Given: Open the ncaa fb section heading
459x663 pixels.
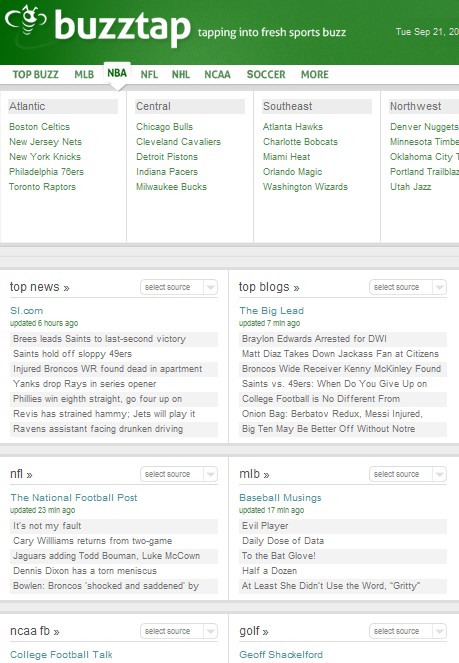Looking at the screenshot, I should pos(35,631).
